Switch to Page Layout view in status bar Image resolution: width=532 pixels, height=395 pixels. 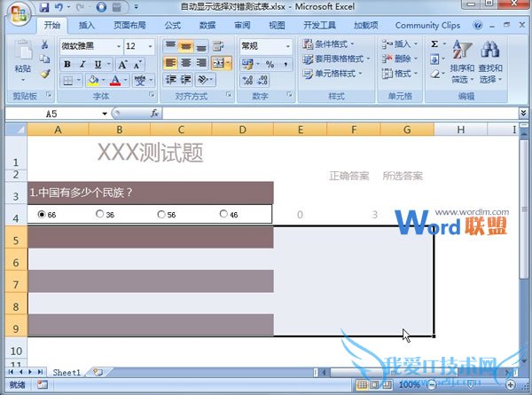coord(374,385)
